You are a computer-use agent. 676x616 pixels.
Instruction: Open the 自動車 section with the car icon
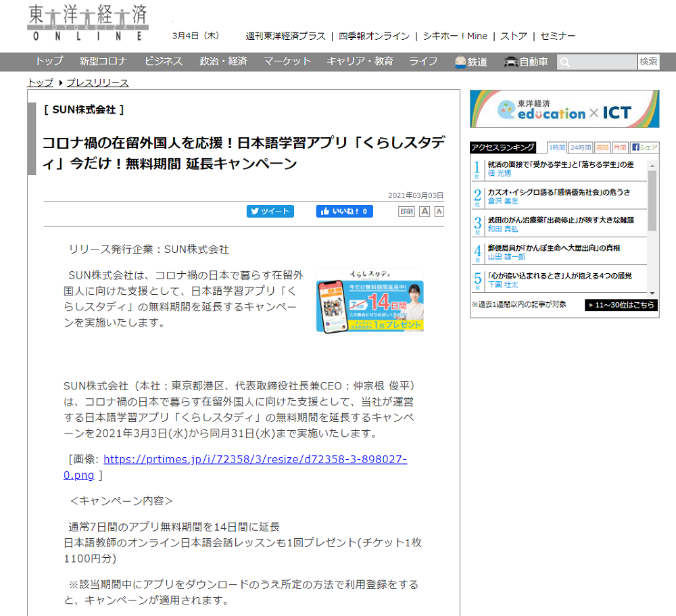pos(527,62)
